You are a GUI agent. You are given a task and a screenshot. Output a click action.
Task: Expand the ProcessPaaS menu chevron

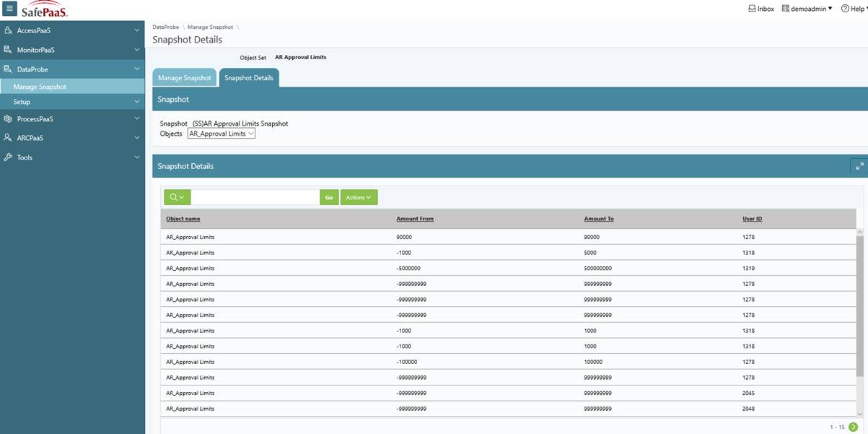click(137, 118)
